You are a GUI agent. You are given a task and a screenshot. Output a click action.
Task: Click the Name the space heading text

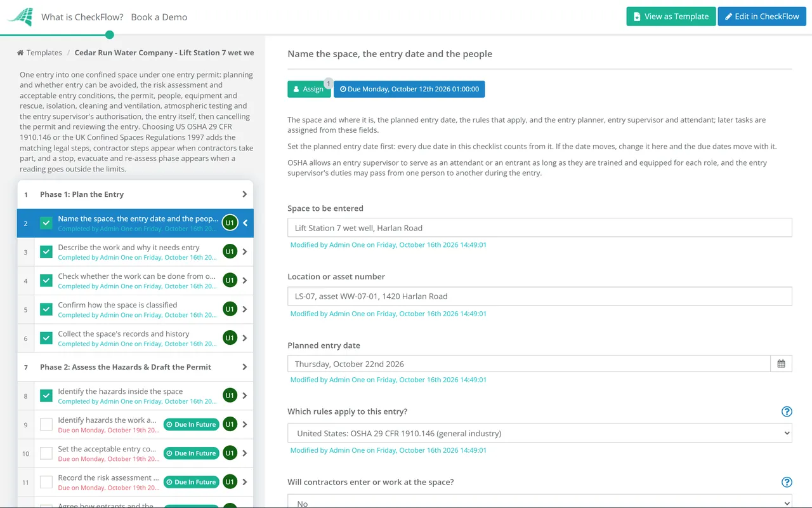coord(390,54)
